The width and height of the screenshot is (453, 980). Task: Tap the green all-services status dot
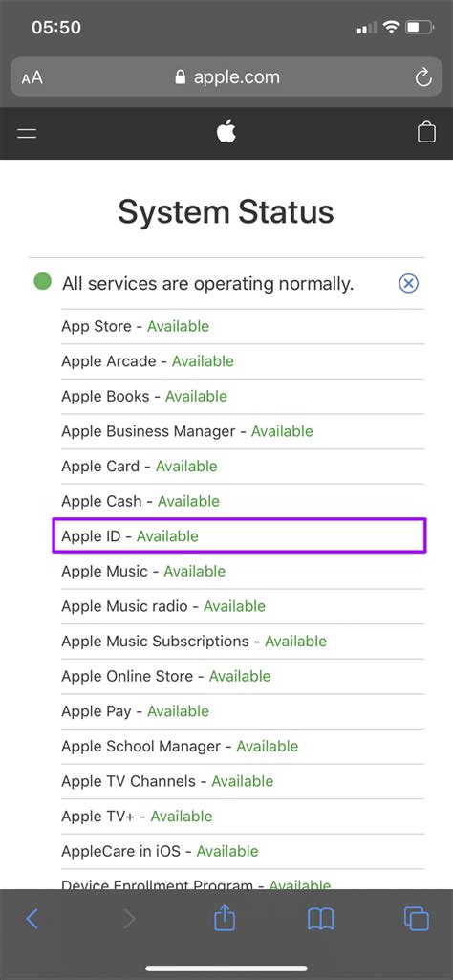click(42, 282)
